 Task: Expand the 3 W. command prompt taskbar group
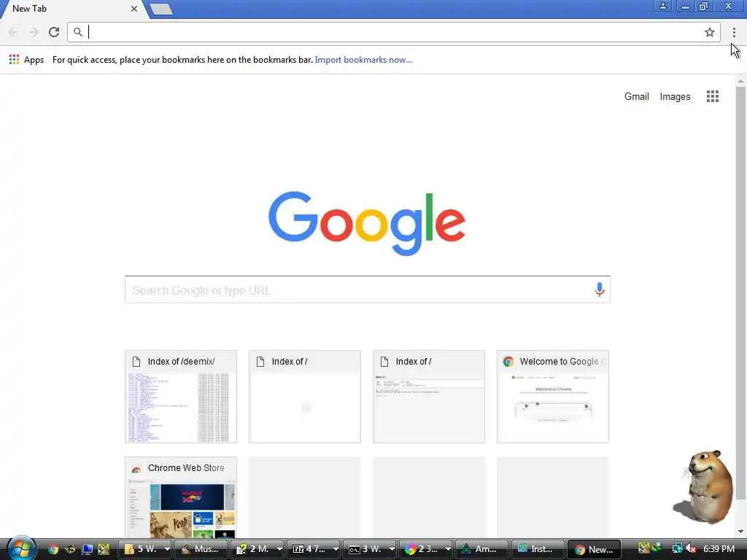coord(370,549)
